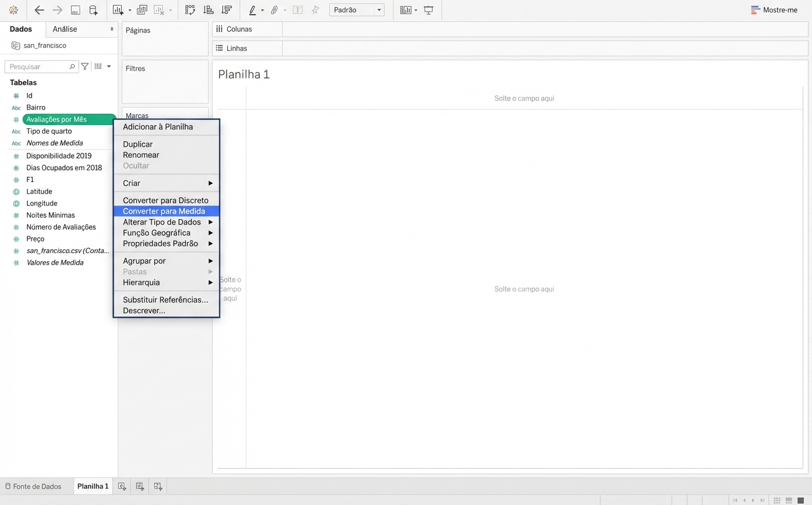
Task: Open presentation mode from the toolbar
Action: 428,10
